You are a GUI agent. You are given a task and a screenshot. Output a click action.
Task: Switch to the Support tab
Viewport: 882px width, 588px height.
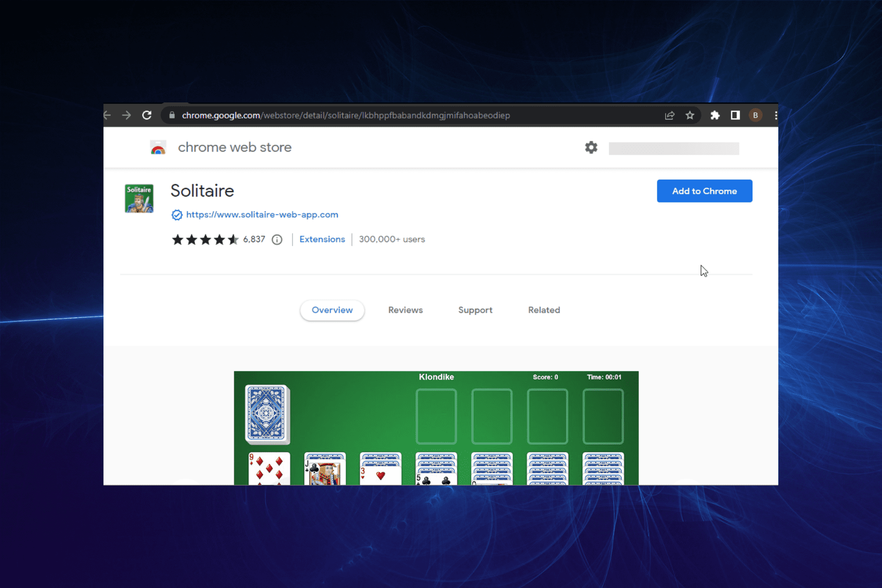(x=475, y=310)
